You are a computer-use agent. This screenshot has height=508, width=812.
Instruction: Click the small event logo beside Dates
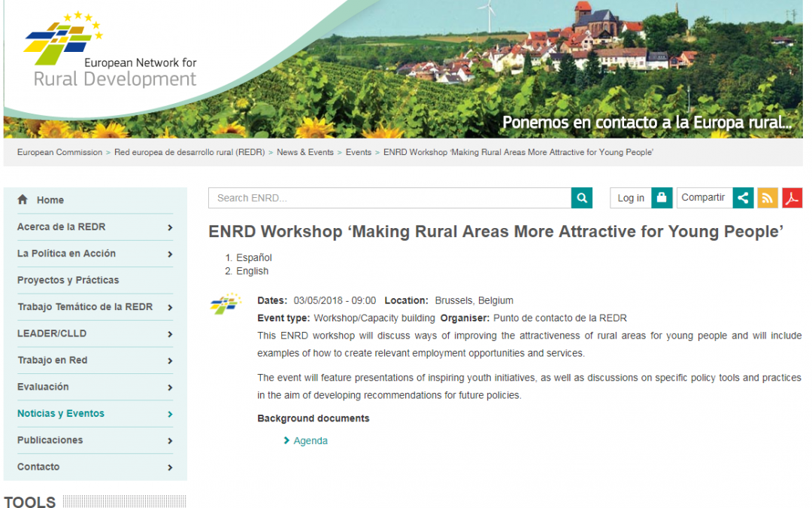click(x=226, y=305)
